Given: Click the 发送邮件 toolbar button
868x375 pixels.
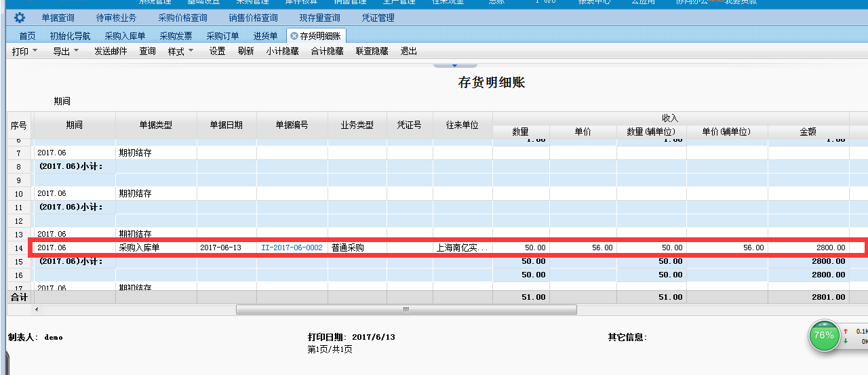Looking at the screenshot, I should 111,52.
